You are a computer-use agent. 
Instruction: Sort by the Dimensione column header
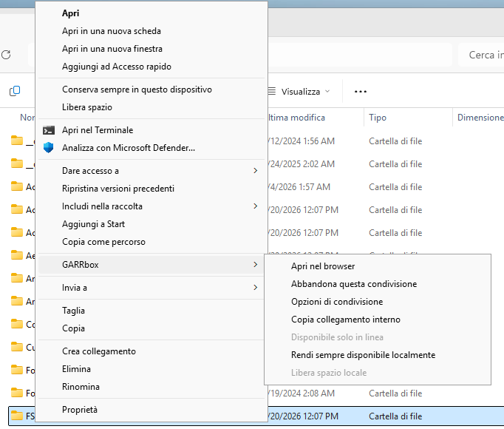click(479, 118)
